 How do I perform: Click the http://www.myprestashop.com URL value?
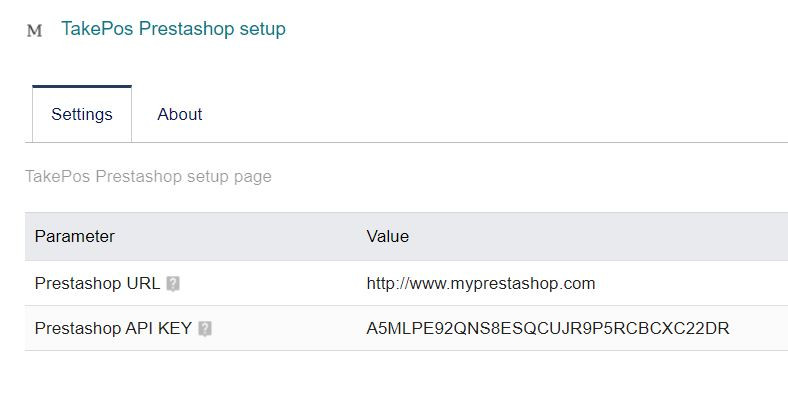(x=481, y=283)
